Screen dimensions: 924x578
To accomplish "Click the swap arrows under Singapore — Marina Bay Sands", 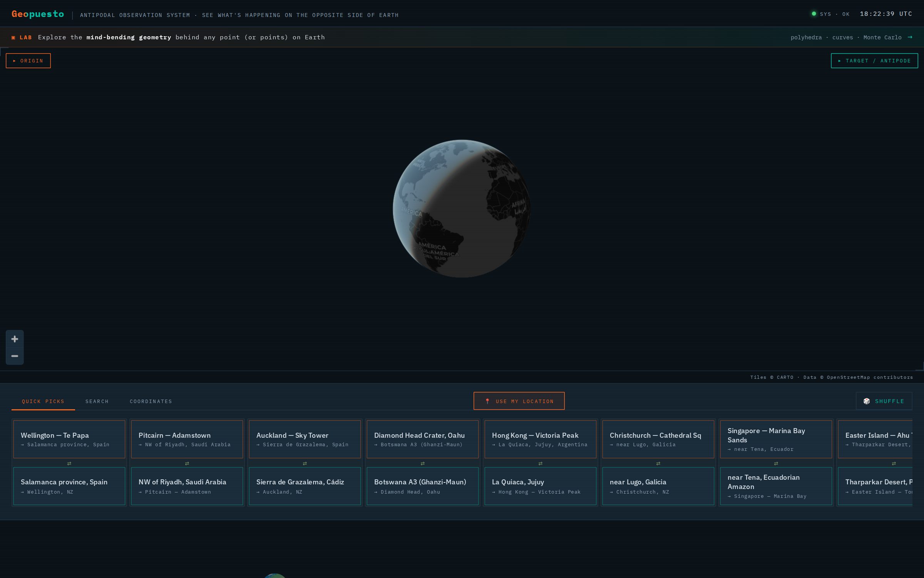I will [x=776, y=464].
